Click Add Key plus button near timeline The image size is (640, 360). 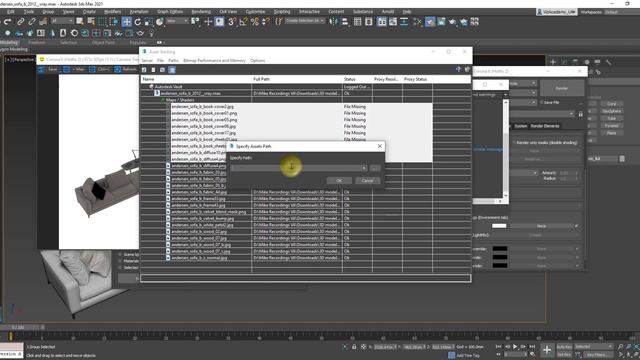547,350
